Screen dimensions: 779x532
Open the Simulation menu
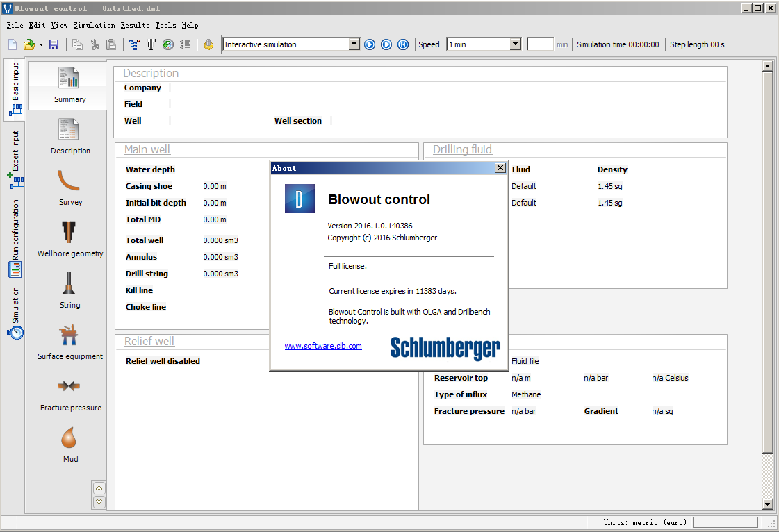coord(94,25)
